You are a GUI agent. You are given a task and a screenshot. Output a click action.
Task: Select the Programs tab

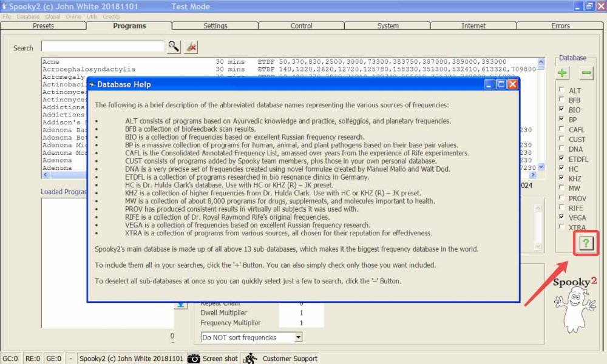(129, 25)
